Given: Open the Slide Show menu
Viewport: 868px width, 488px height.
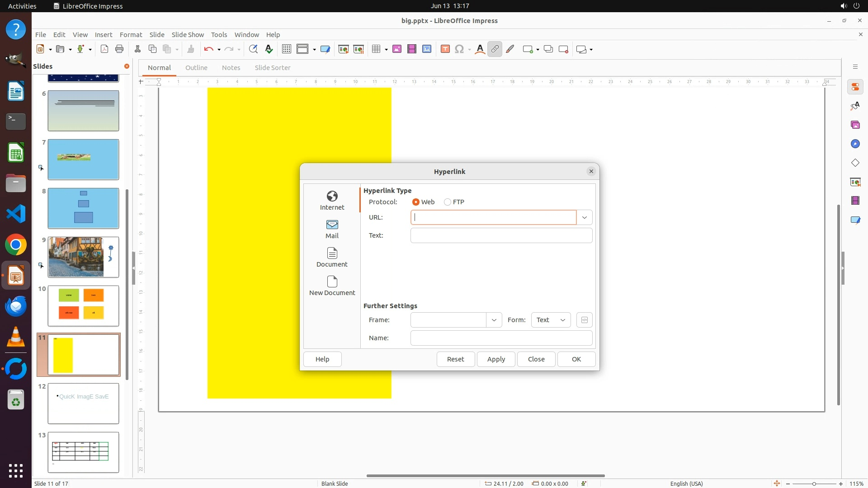Looking at the screenshot, I should coord(188,34).
